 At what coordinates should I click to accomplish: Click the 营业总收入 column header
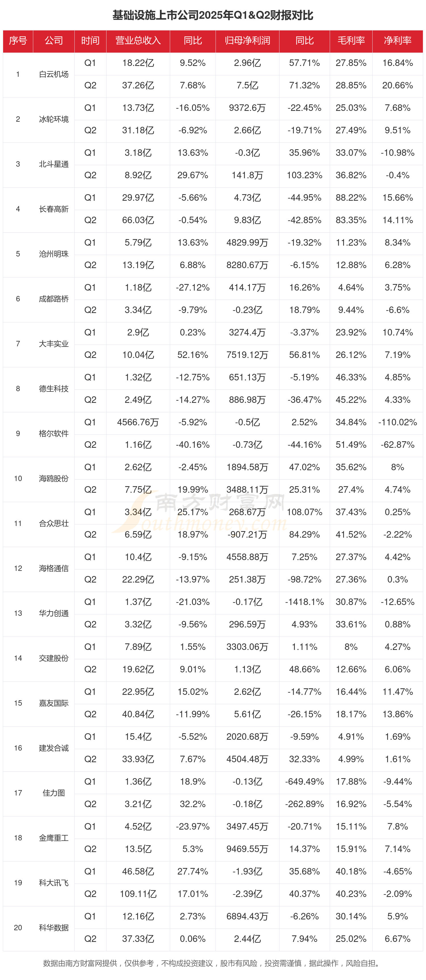pyautogui.click(x=138, y=41)
